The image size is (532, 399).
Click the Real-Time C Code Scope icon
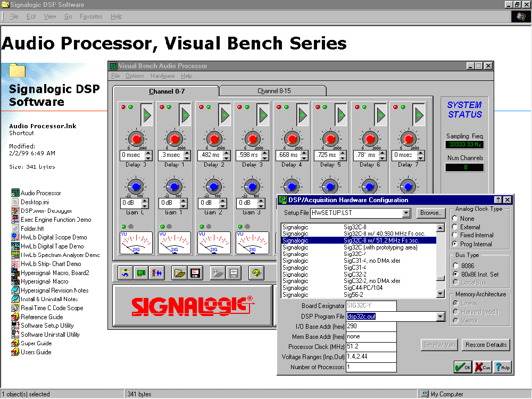click(15, 307)
